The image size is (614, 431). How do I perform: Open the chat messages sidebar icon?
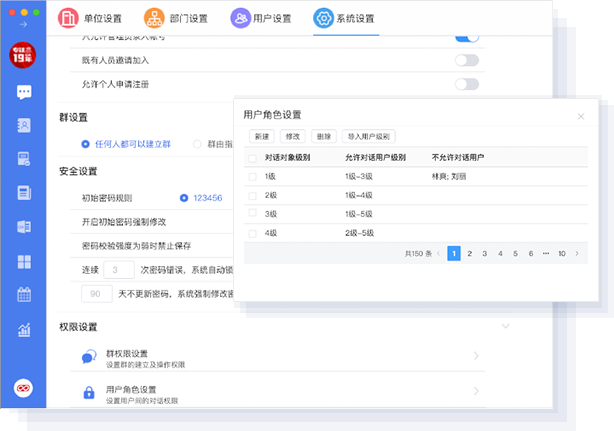pyautogui.click(x=24, y=92)
